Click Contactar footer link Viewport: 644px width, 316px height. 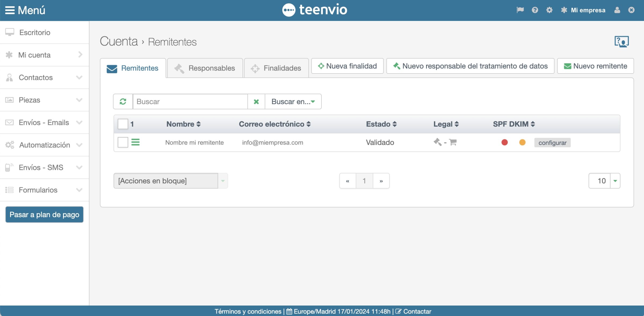tap(413, 311)
